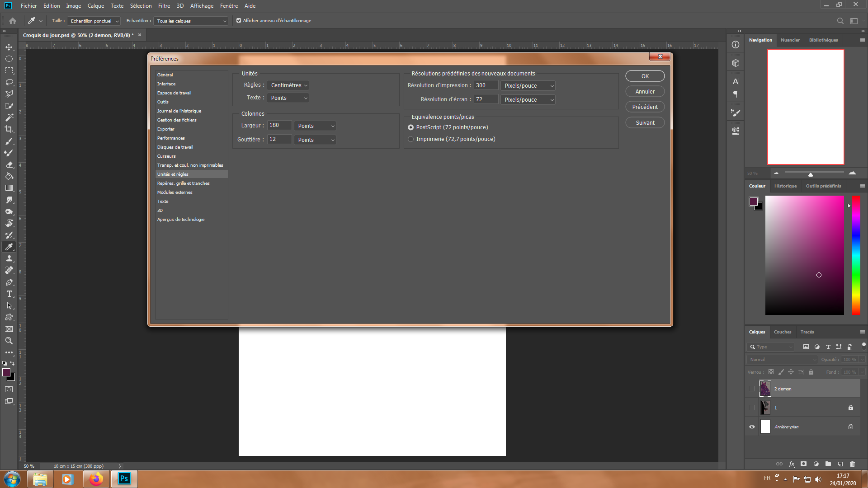Open the Règles units dropdown
The height and width of the screenshot is (488, 868).
(288, 85)
